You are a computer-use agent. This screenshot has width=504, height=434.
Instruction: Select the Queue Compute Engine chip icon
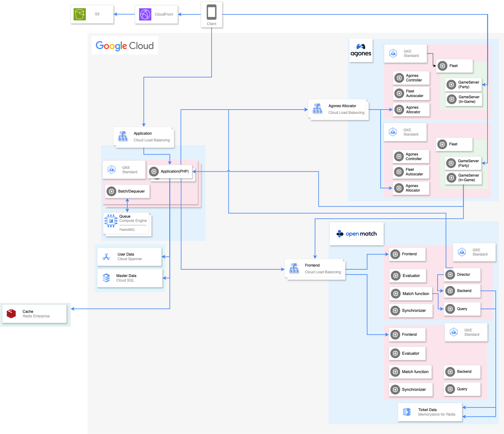pyautogui.click(x=111, y=221)
